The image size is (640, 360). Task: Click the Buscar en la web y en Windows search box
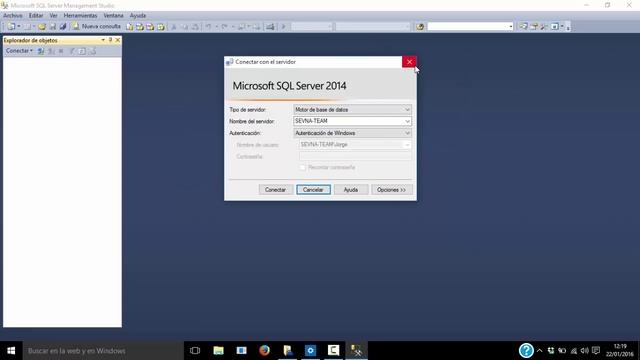pyautogui.click(x=103, y=351)
